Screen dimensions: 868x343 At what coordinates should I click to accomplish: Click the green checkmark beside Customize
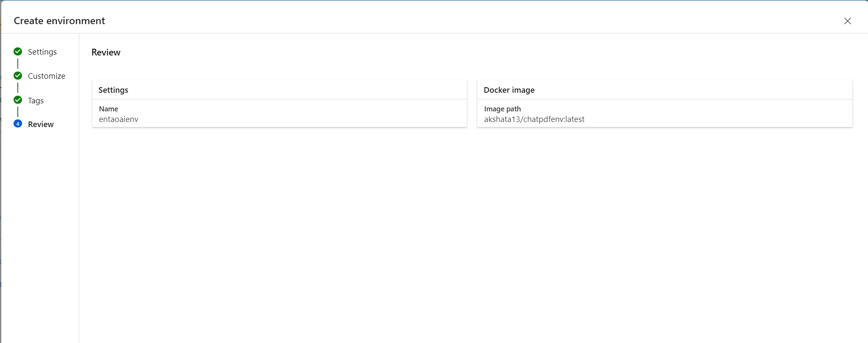pyautogui.click(x=18, y=76)
